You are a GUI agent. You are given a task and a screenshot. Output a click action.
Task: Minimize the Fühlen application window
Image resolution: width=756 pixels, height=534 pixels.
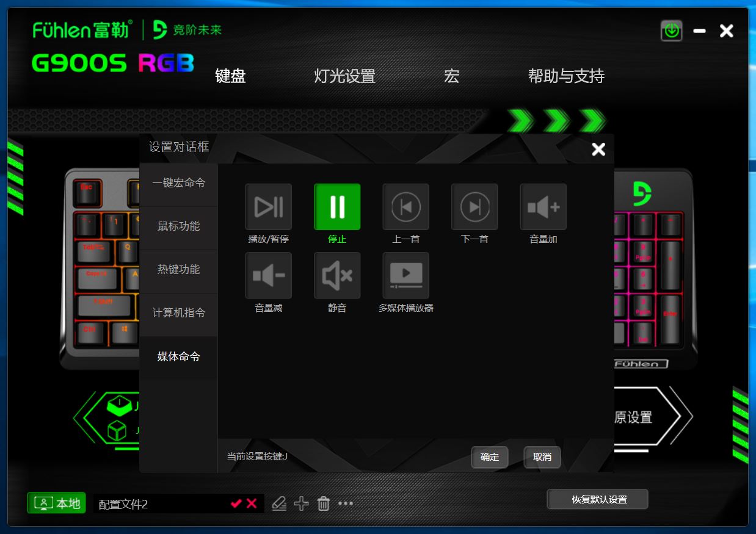700,31
